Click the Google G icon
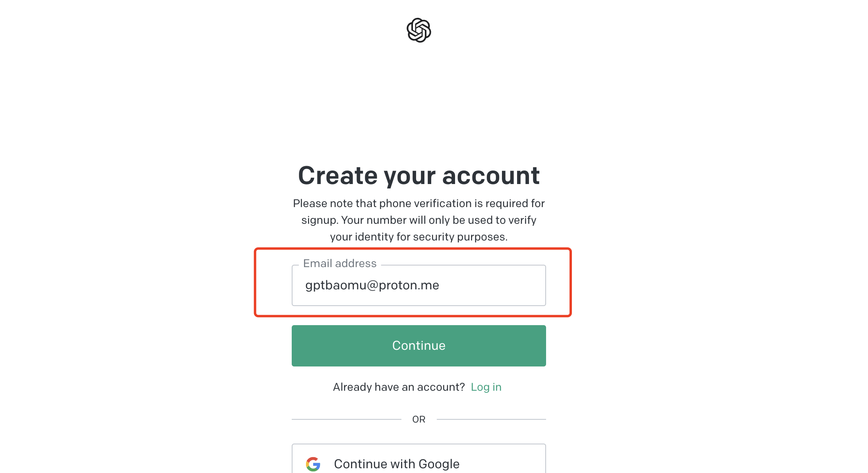 (x=313, y=464)
